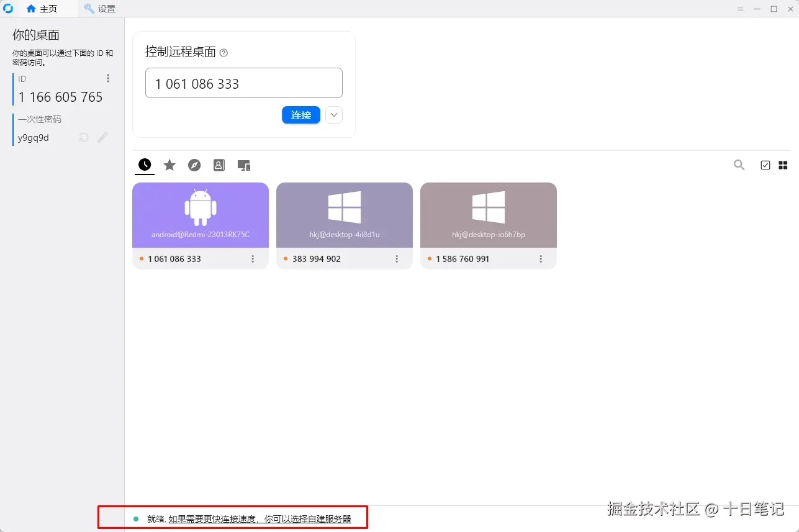The height and width of the screenshot is (532, 799).
Task: Edit the one-time password with pencil icon
Action: 102,137
